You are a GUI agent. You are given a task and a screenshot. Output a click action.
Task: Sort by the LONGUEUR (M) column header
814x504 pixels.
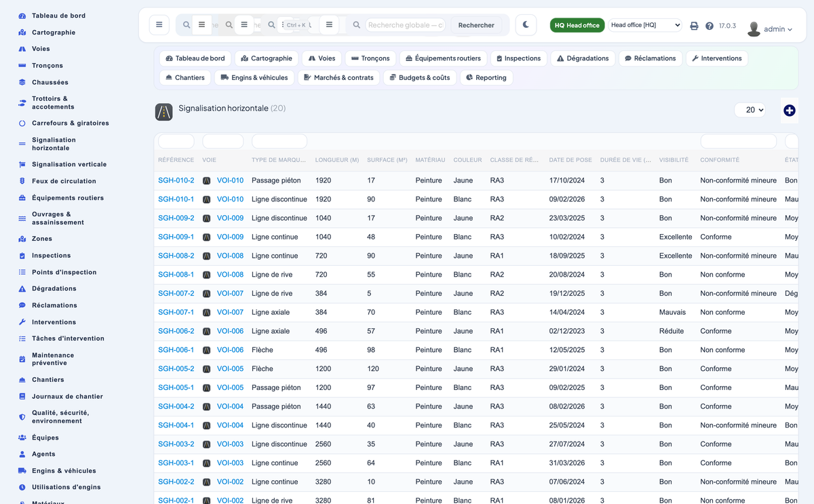tap(337, 160)
